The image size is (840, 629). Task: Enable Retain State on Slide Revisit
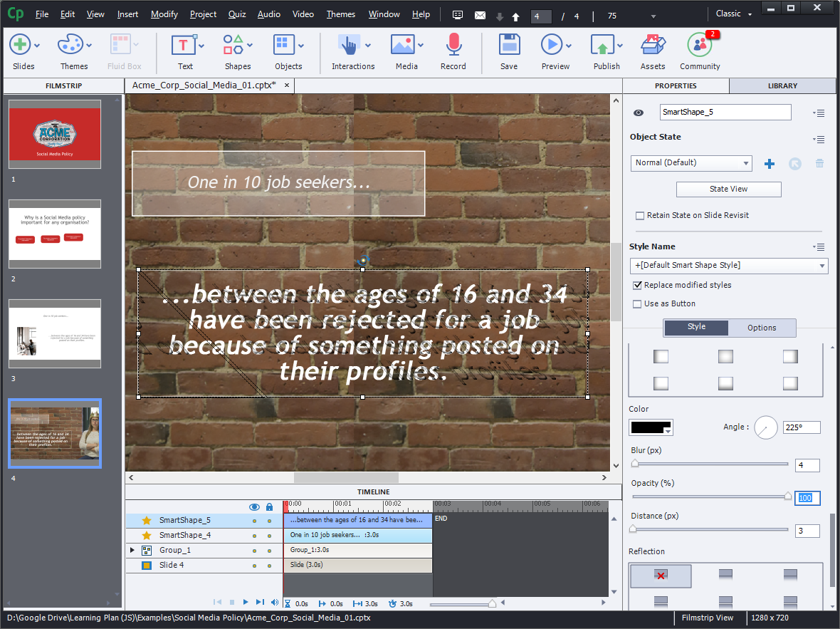[641, 215]
